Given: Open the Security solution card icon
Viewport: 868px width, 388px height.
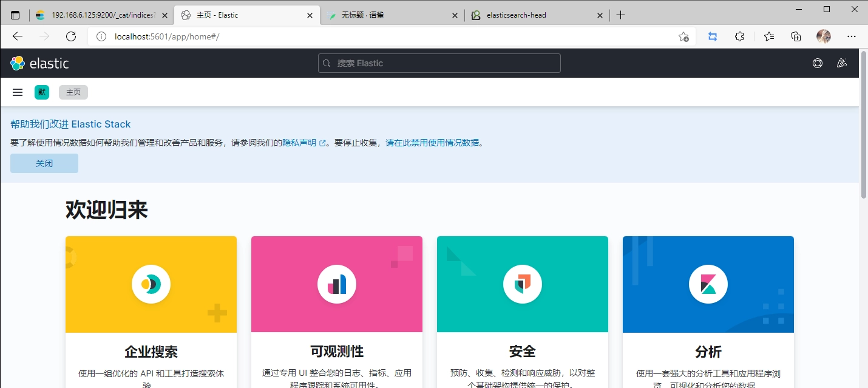Looking at the screenshot, I should click(x=522, y=284).
